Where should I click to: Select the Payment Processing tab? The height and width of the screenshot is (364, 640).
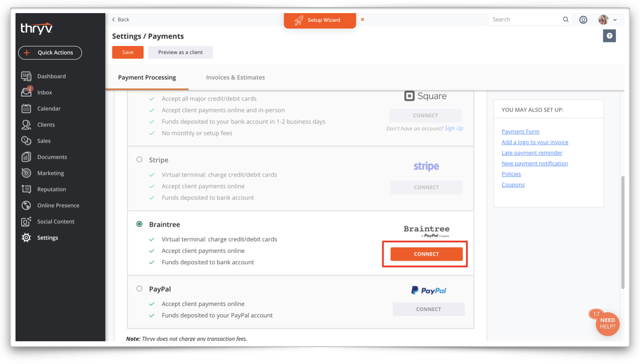click(147, 77)
